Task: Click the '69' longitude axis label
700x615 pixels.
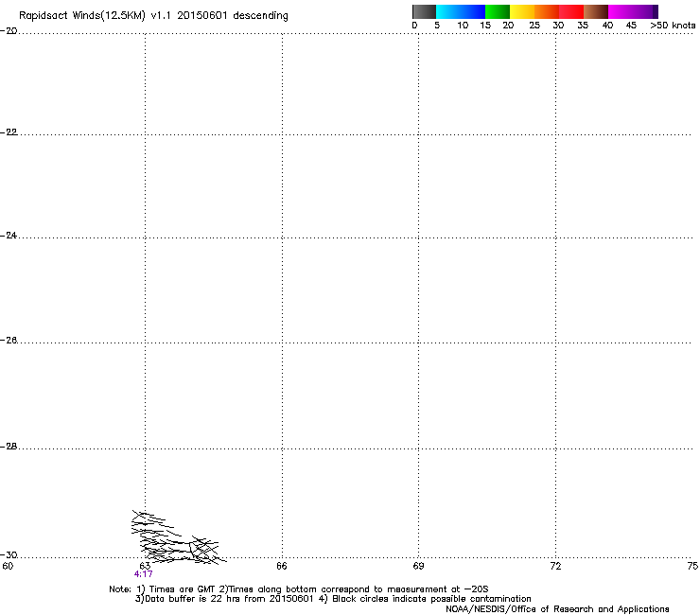Action: pyautogui.click(x=418, y=567)
